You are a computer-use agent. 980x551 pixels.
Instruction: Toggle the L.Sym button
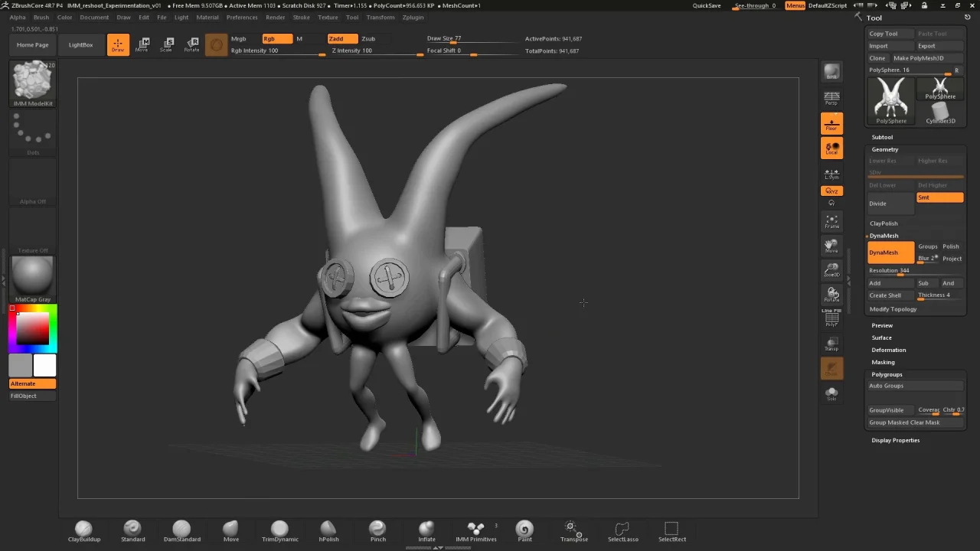point(831,174)
